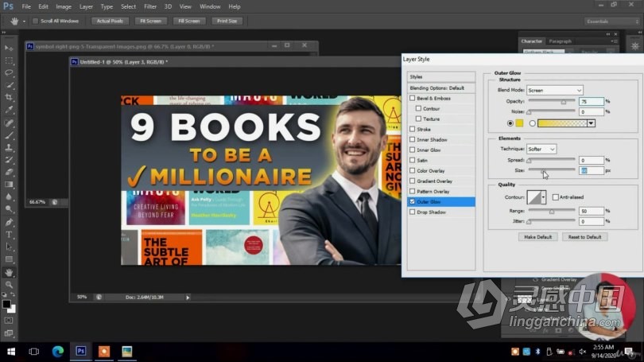
Task: Select the Lasso tool
Action: click(x=9, y=72)
